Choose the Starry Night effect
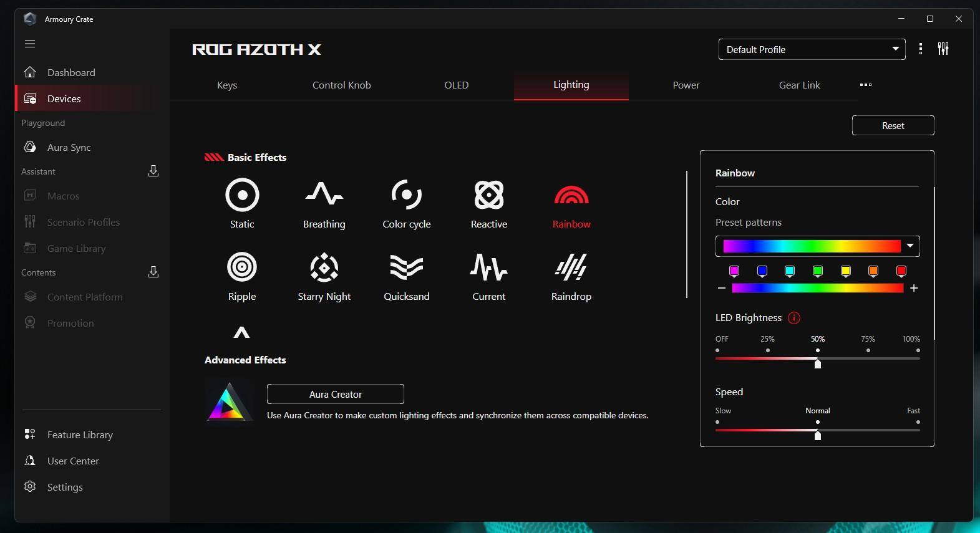The width and height of the screenshot is (980, 533). click(x=324, y=267)
